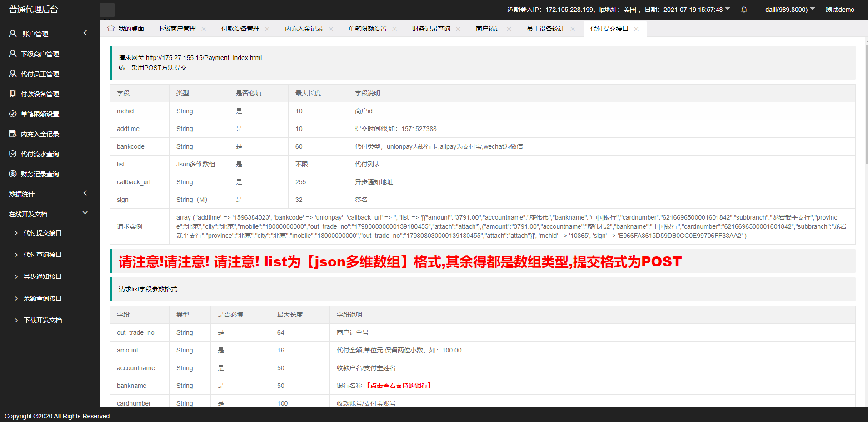Switch to the 商户统计 tab
The image size is (868, 422).
[488, 29]
